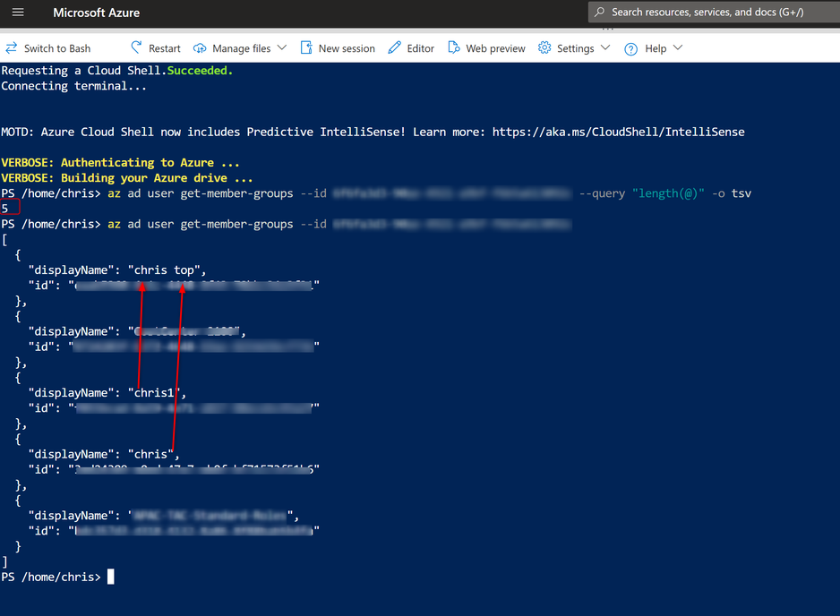Click the "length(@)" query string

(668, 193)
